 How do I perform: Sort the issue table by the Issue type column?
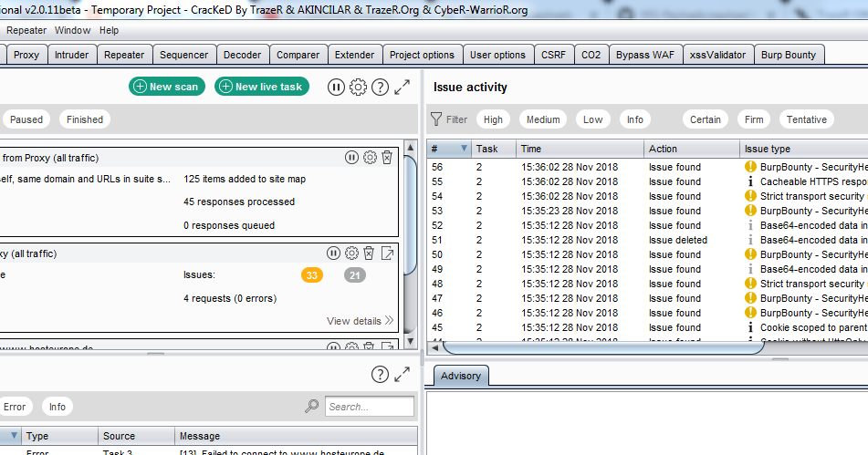(x=804, y=148)
